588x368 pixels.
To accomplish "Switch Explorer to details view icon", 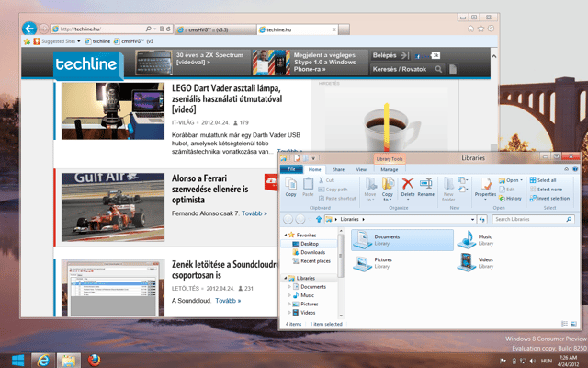I will pyautogui.click(x=564, y=324).
